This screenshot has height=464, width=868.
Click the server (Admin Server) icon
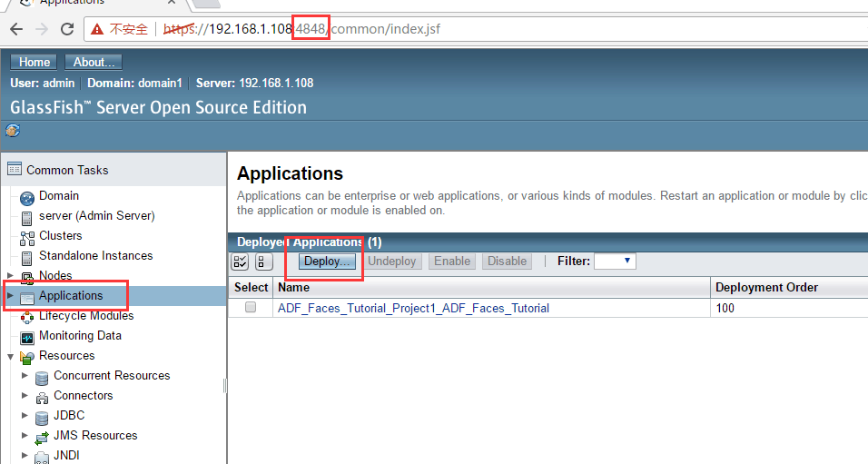point(26,218)
